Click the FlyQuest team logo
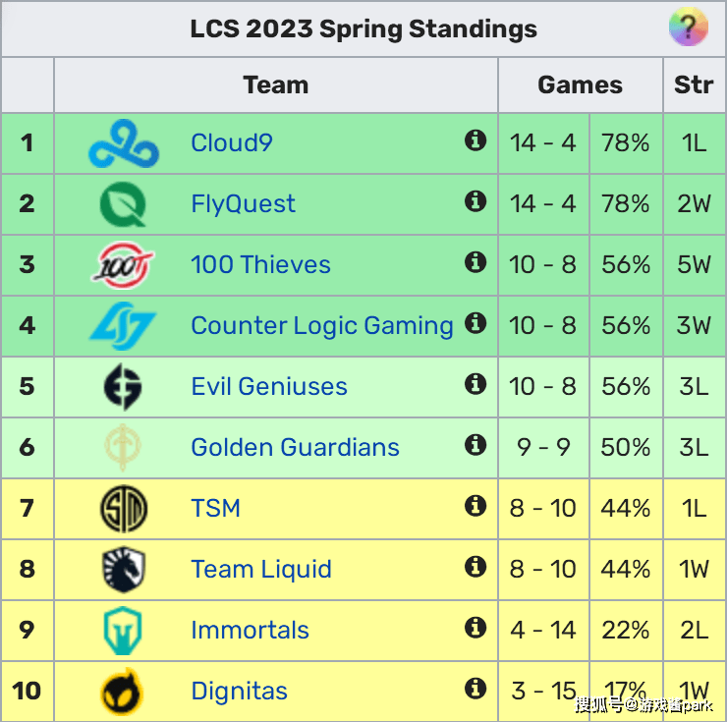The height and width of the screenshot is (722, 728). pos(124,204)
